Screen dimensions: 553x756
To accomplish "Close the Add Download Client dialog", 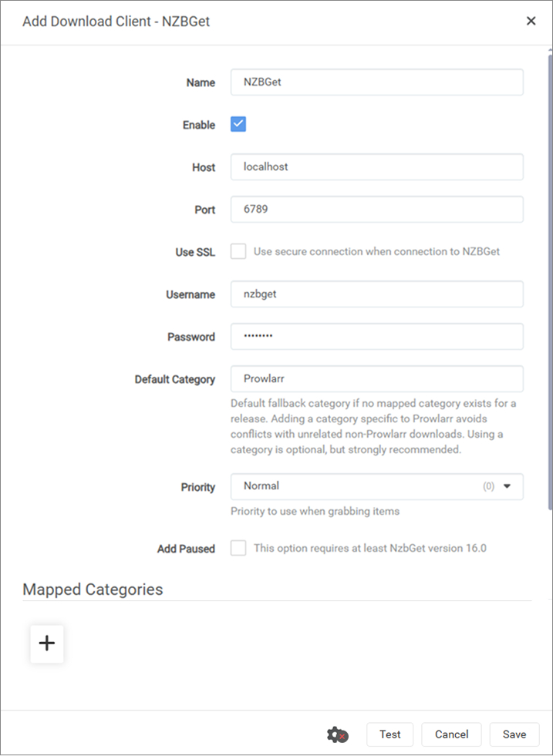I will coord(531,22).
